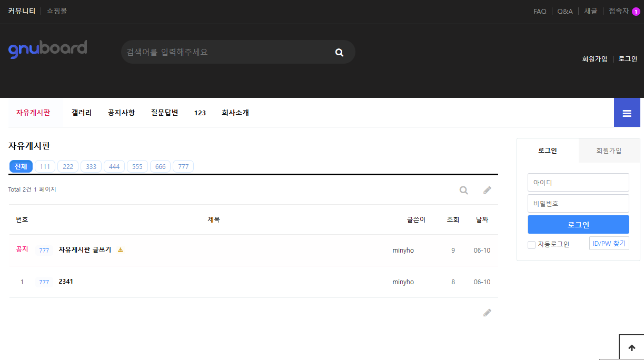
Task: Enable the 자동로그인 auto-login checkbox
Action: point(531,245)
